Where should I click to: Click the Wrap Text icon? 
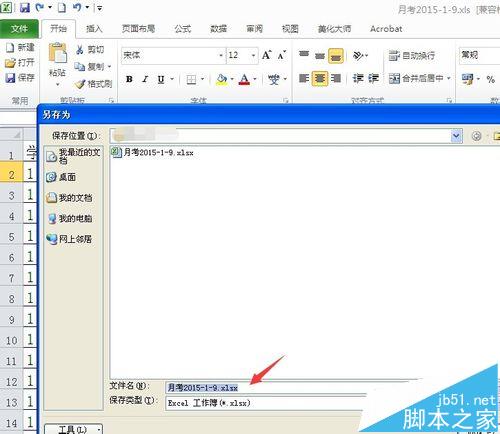click(394, 56)
